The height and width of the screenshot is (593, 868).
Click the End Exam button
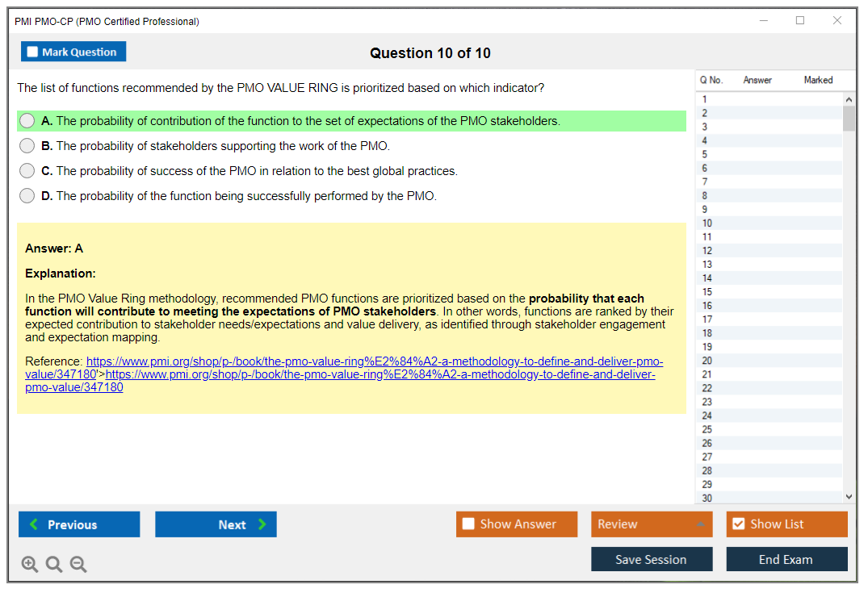(786, 559)
